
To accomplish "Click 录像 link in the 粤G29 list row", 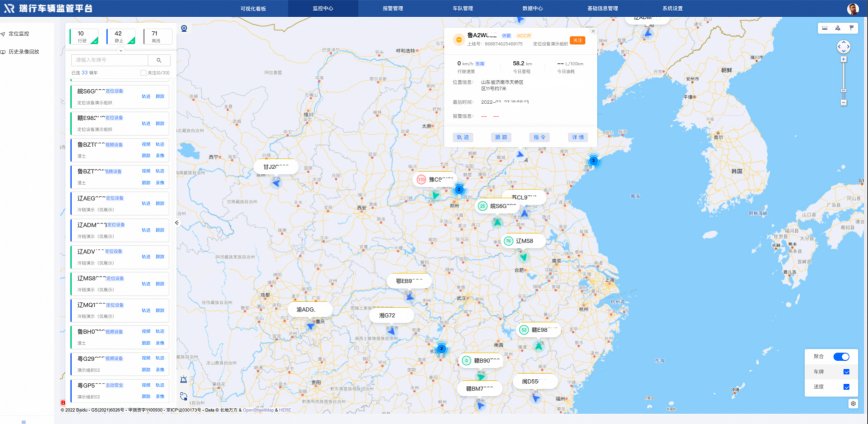I will (x=160, y=370).
